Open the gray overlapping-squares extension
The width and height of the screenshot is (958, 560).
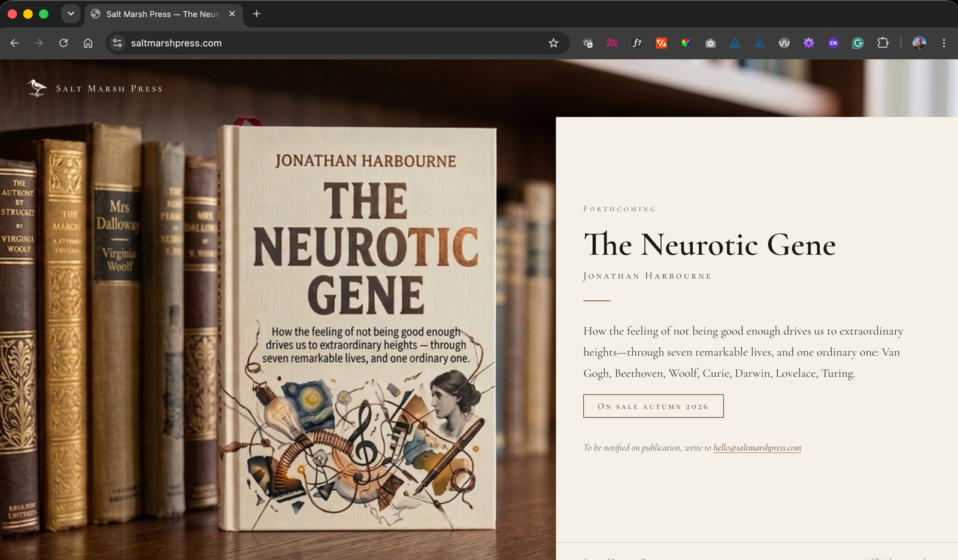tap(588, 43)
